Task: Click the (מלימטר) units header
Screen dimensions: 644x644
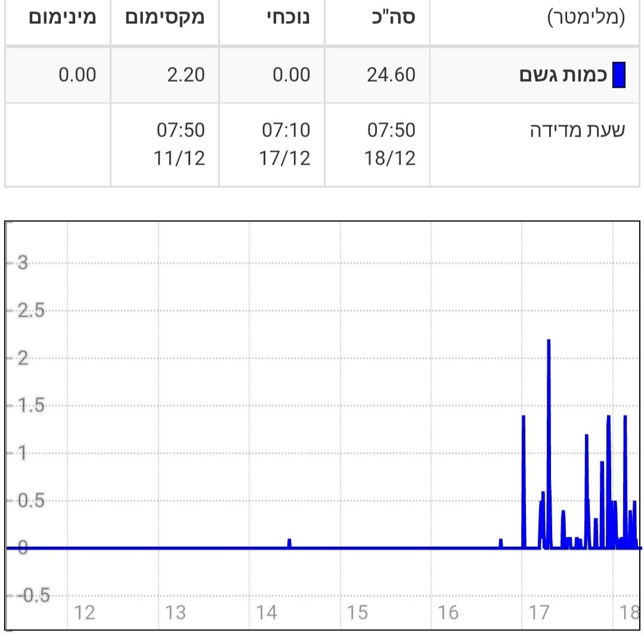Action: [x=586, y=17]
